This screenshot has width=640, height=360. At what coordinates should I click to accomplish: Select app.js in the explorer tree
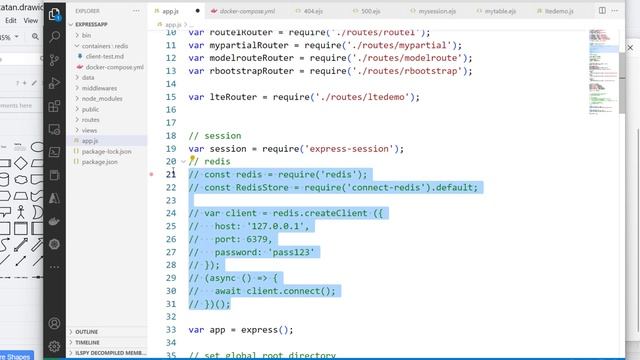pos(90,141)
